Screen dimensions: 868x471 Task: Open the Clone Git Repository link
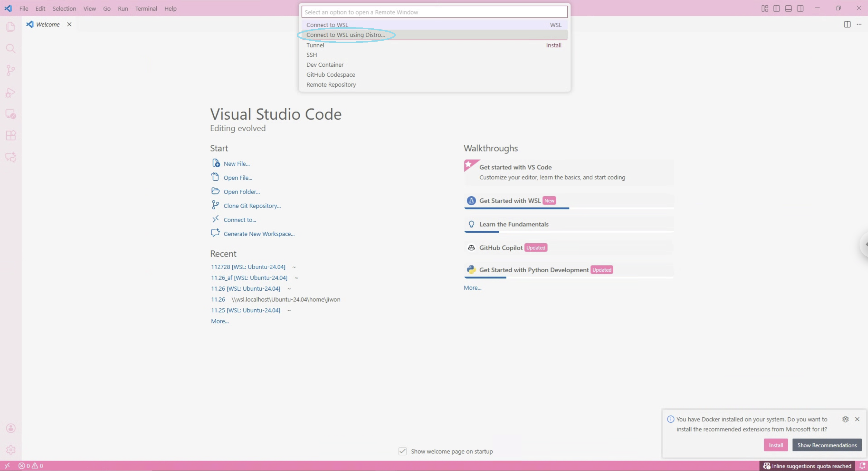click(252, 206)
